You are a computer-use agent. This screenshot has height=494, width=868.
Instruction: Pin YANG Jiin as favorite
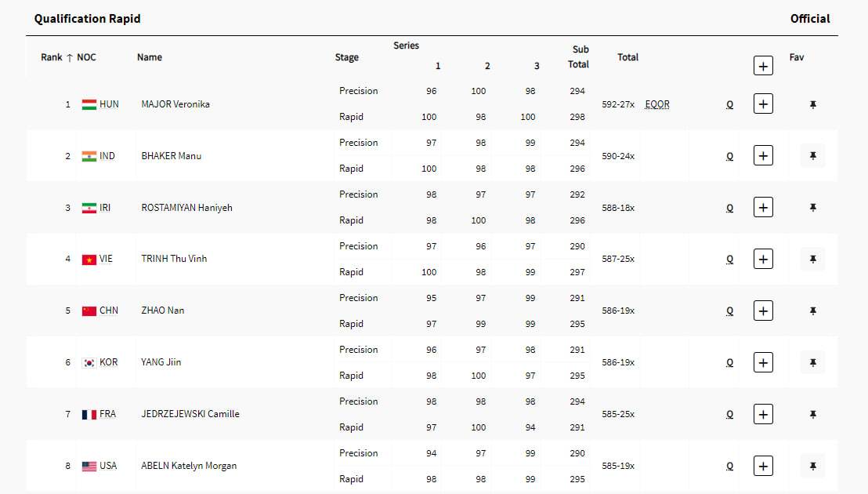[x=812, y=362]
